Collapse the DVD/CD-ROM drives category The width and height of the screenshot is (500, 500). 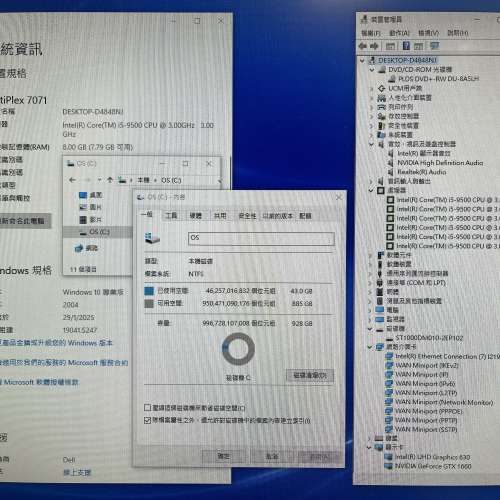point(372,70)
